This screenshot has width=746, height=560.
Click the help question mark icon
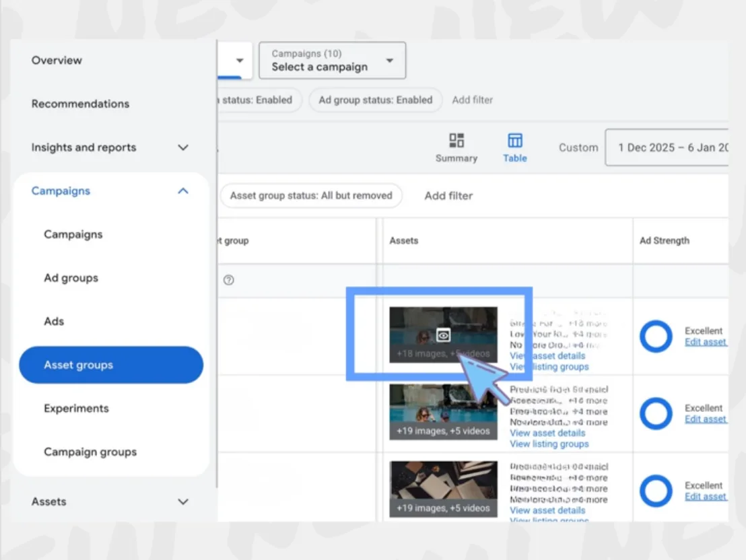coord(229,280)
